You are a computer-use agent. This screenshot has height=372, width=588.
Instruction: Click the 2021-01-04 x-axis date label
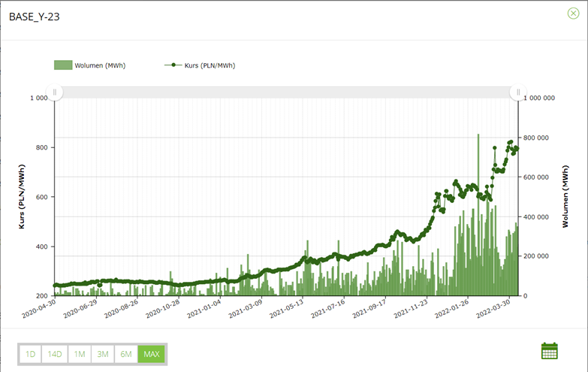point(207,310)
